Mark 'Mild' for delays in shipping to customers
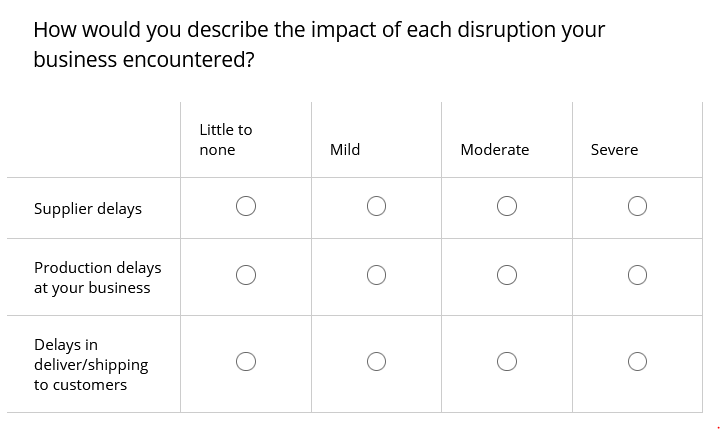 click(376, 361)
